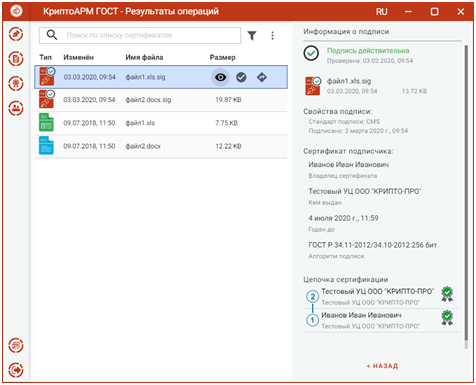Open the operations log sidebar icon
The height and width of the screenshot is (385, 476).
(16, 345)
